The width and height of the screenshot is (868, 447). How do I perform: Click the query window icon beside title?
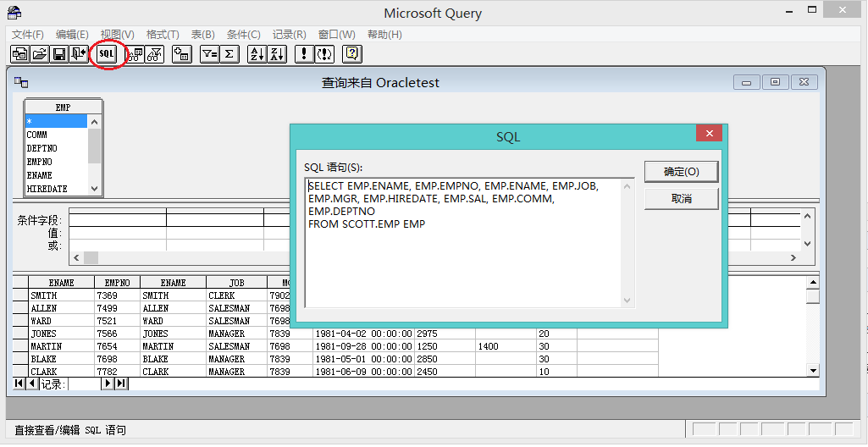point(21,83)
